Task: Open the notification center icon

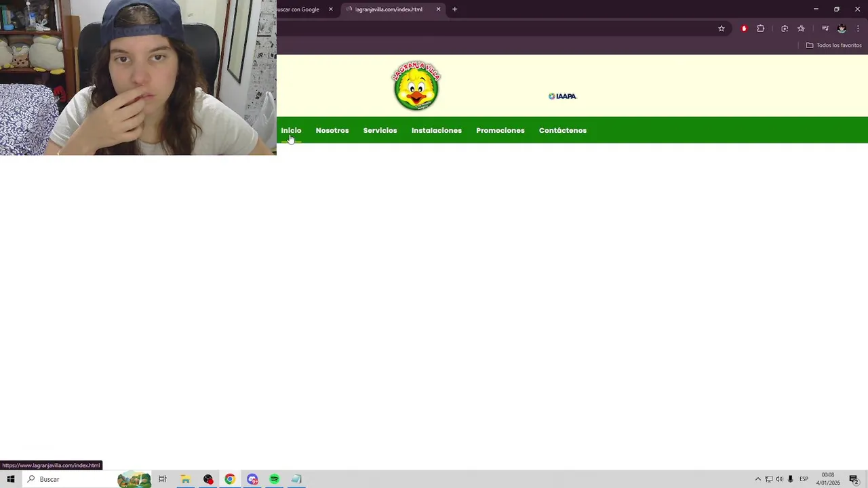Action: 854,479
